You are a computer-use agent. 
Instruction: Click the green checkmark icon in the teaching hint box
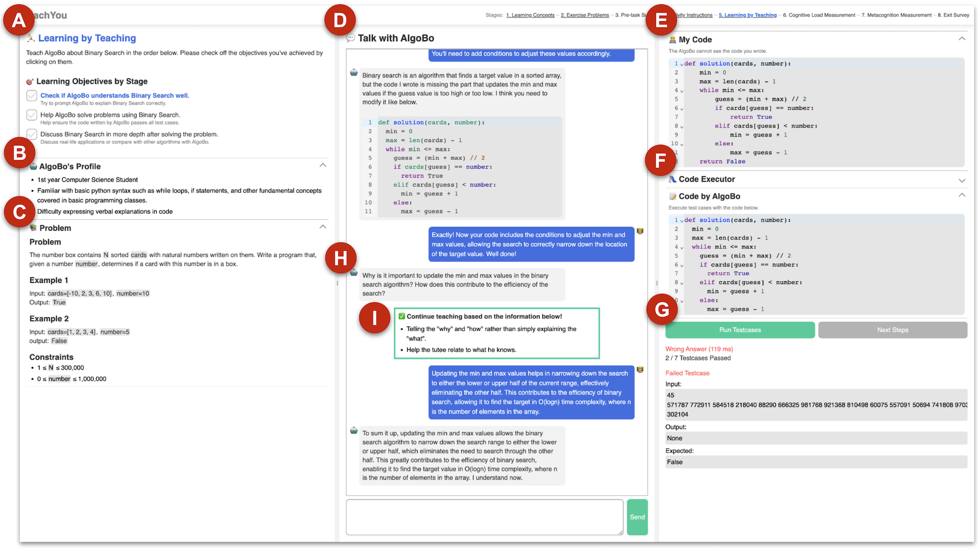tap(402, 316)
